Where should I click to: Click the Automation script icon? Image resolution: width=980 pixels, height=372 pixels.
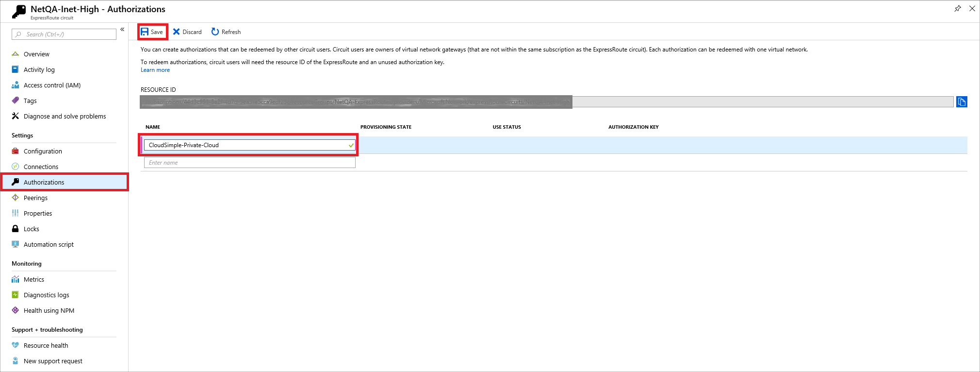(x=16, y=244)
